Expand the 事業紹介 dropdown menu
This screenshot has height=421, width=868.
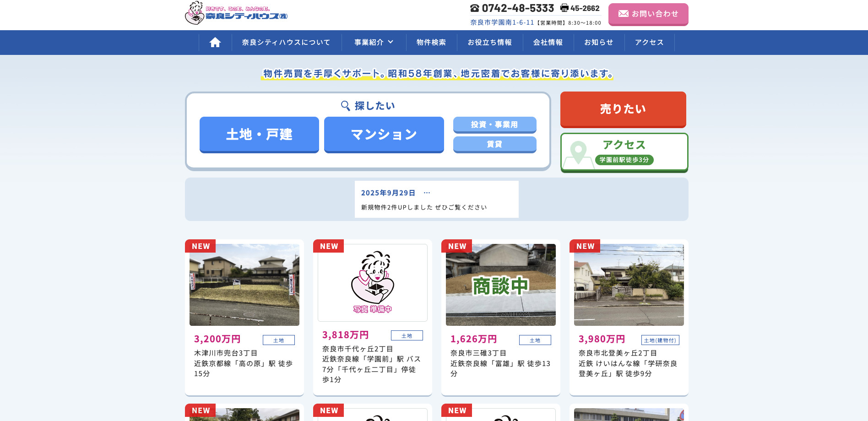click(x=373, y=42)
